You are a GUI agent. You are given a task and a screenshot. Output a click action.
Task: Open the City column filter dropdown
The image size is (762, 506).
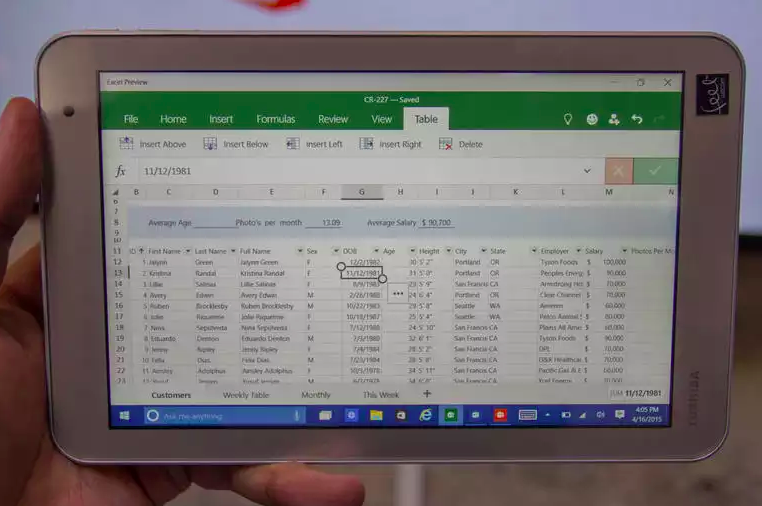(x=484, y=251)
